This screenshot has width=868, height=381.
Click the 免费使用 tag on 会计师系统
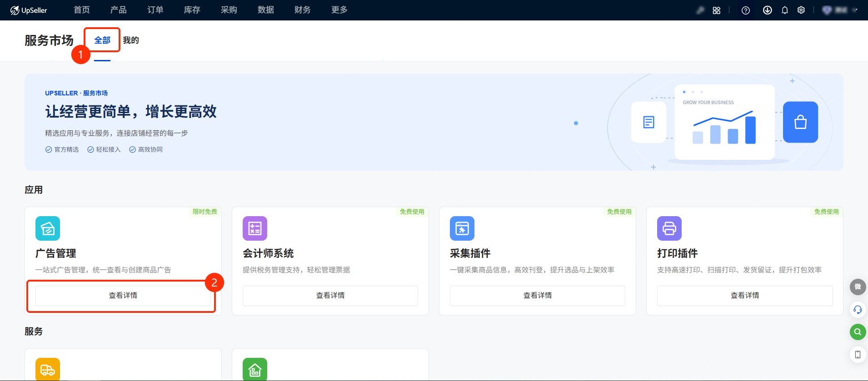[412, 212]
